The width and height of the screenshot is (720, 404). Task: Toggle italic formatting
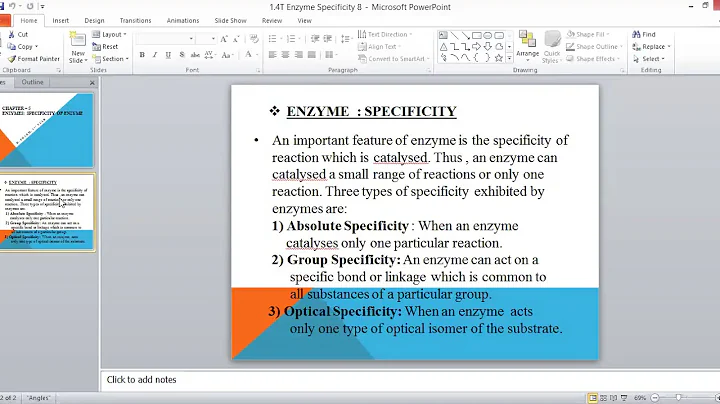(x=155, y=55)
